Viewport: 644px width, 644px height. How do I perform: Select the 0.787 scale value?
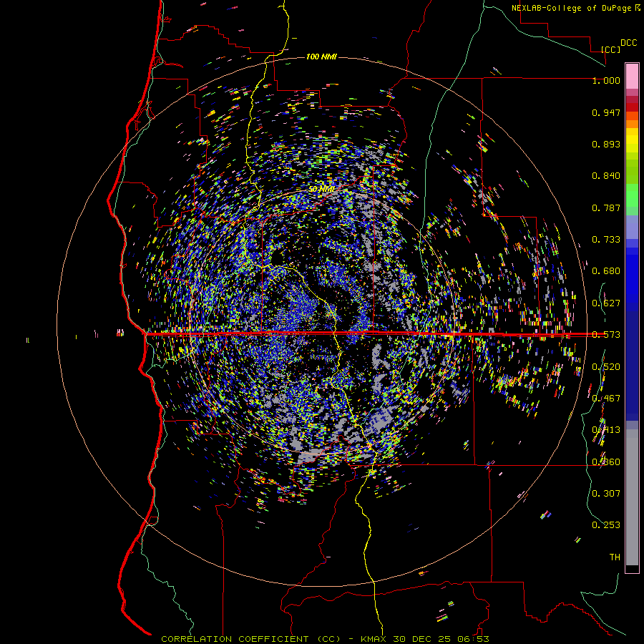606,208
